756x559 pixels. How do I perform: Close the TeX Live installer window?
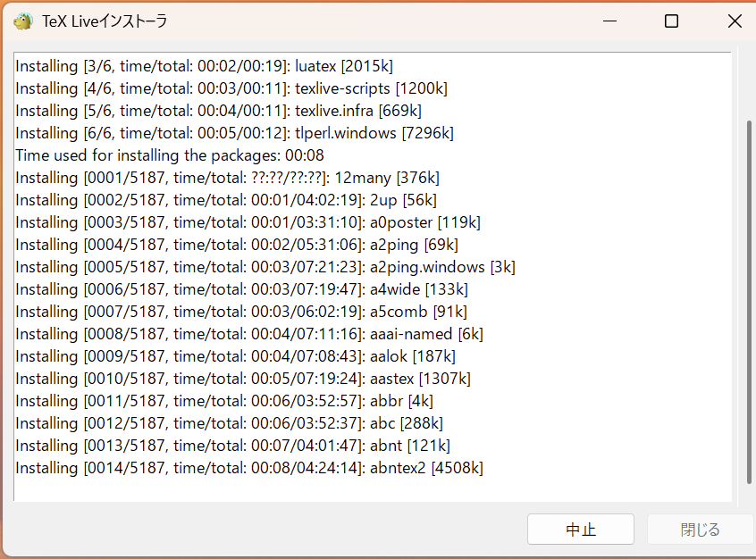(735, 21)
